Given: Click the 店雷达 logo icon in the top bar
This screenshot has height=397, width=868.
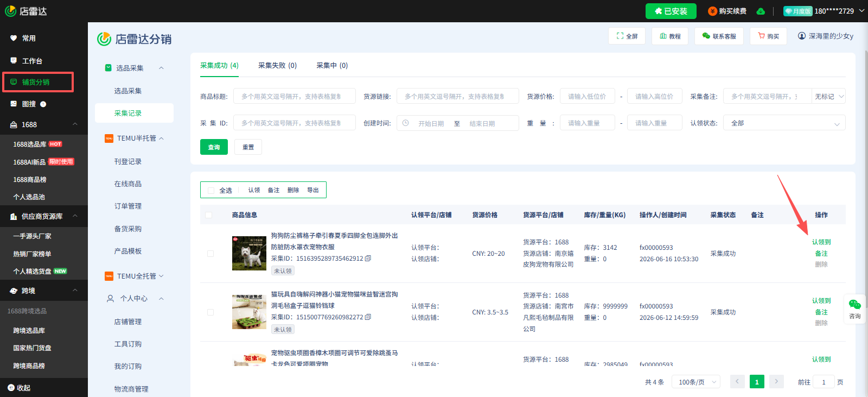Looking at the screenshot, I should coord(10,11).
